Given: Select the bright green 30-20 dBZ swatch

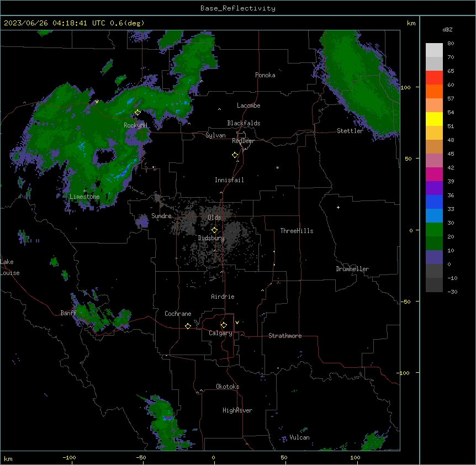Looking at the screenshot, I should tap(434, 230).
